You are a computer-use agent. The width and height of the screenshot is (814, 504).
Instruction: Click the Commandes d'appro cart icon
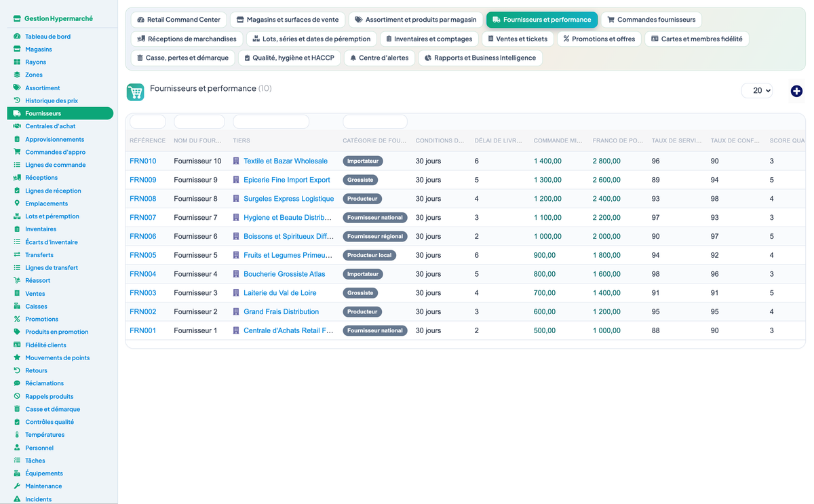coord(17,152)
